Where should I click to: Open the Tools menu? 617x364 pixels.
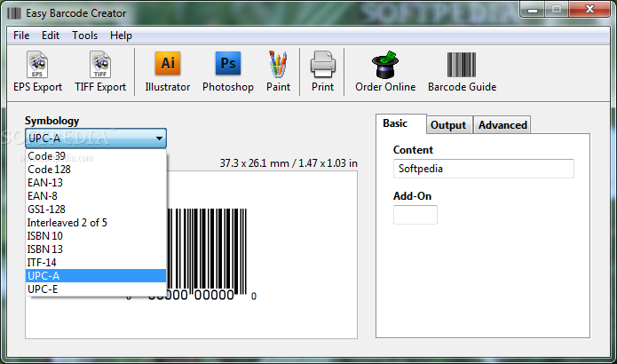tap(84, 36)
